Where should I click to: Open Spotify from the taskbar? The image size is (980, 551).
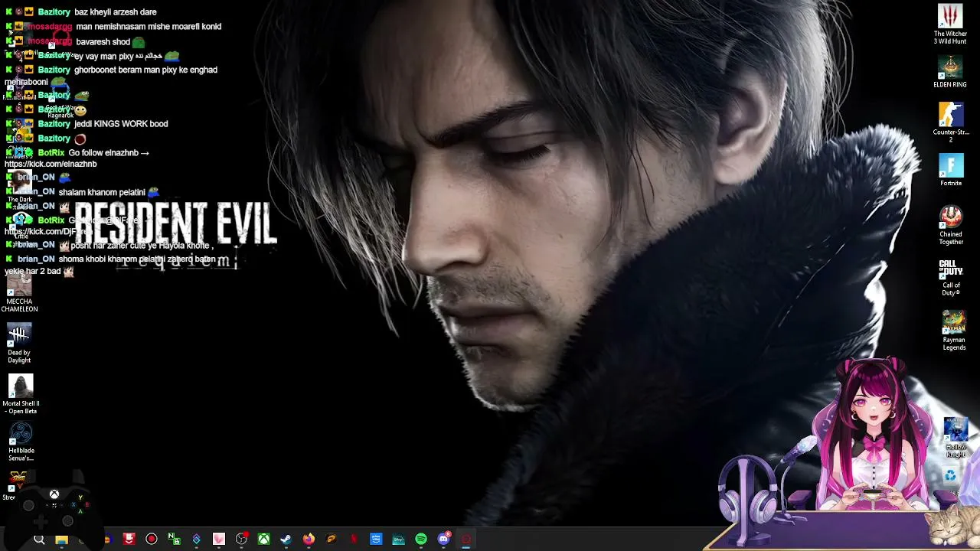click(421, 540)
